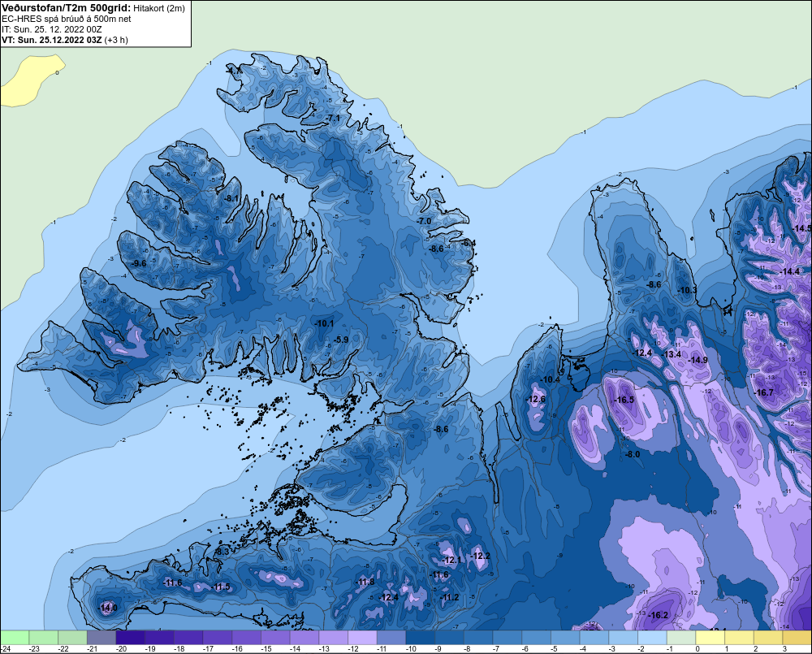Choose the pale yellow 0 legend swatch
812x654 pixels.
pos(710,638)
